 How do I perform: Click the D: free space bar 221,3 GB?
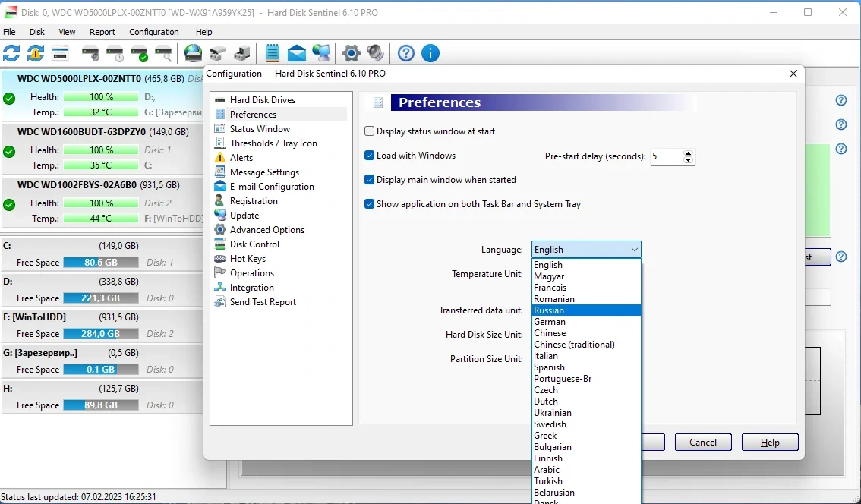[x=101, y=298]
